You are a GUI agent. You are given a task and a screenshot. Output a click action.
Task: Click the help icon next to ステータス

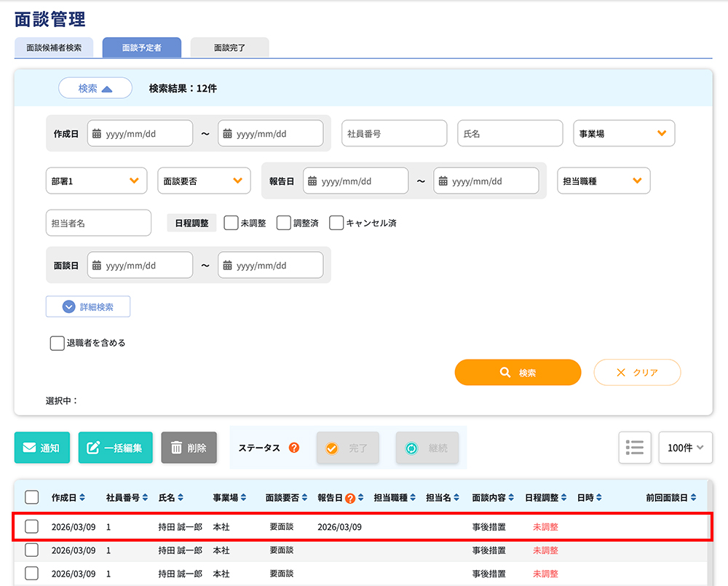tap(294, 448)
